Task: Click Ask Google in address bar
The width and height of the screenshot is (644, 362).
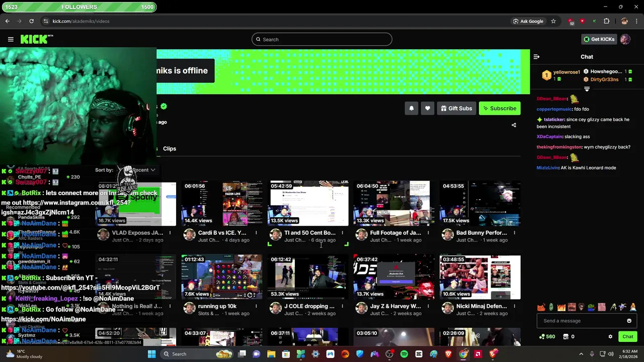Action: [528, 21]
